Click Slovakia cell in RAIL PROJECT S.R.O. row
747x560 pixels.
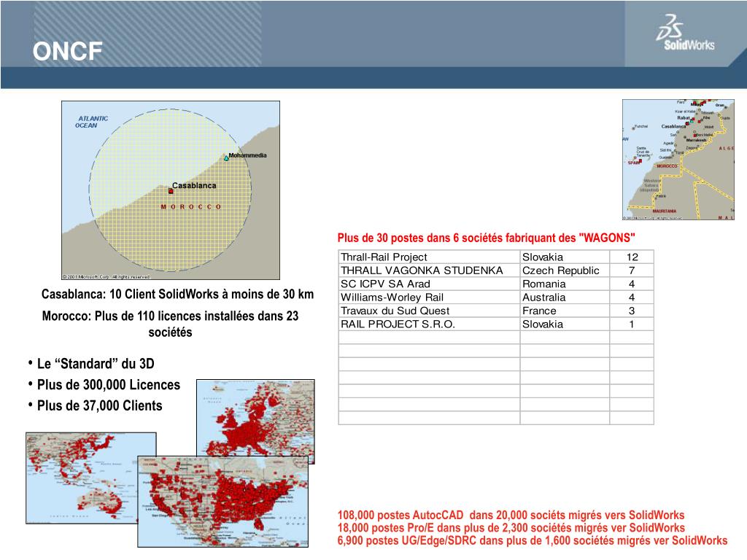(565, 324)
